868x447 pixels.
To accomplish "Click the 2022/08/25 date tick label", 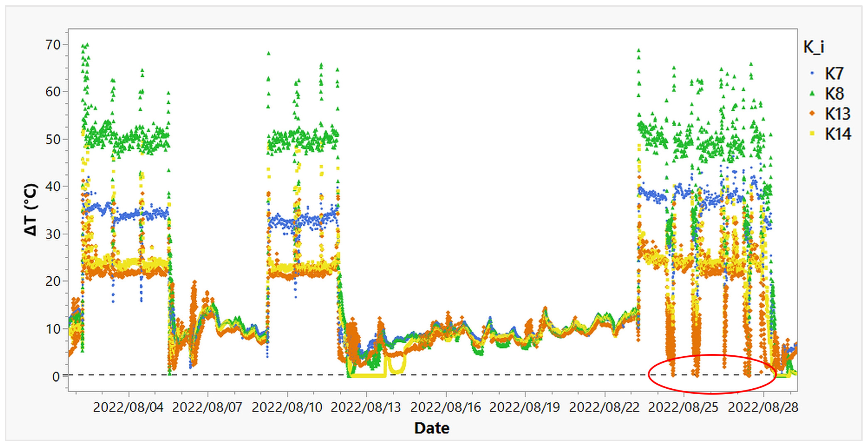I will (x=683, y=407).
